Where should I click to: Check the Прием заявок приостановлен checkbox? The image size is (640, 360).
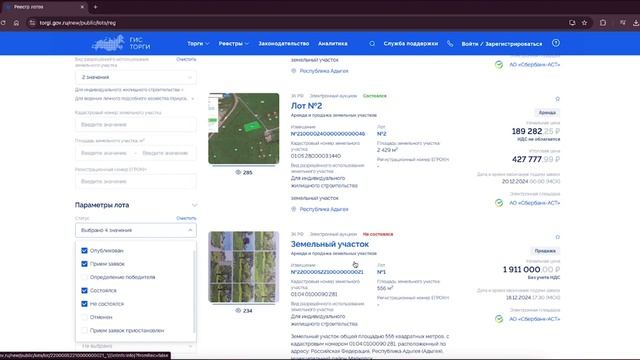point(84,331)
